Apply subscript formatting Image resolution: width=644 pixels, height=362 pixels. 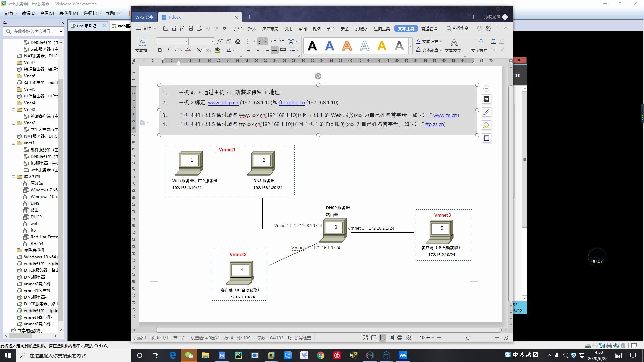coord(208,50)
